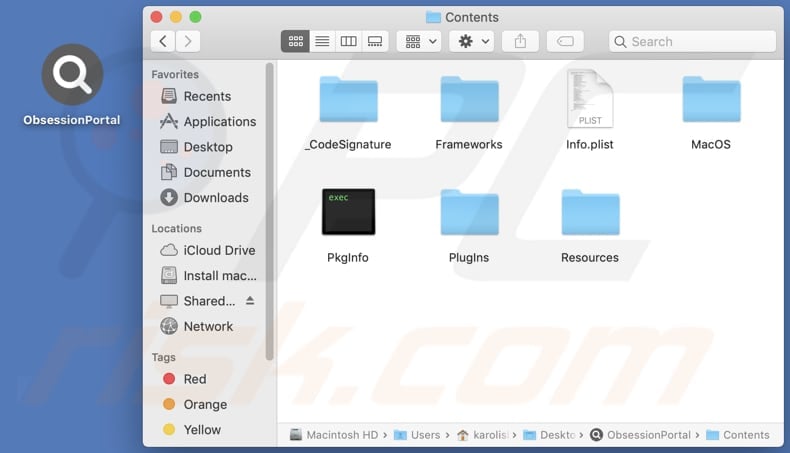Switch to gallery view mode

click(x=375, y=41)
